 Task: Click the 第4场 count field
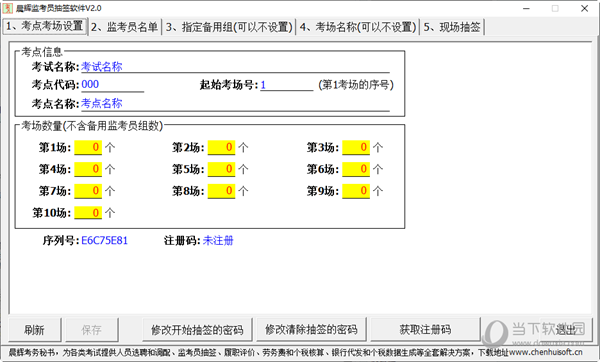[x=88, y=169]
